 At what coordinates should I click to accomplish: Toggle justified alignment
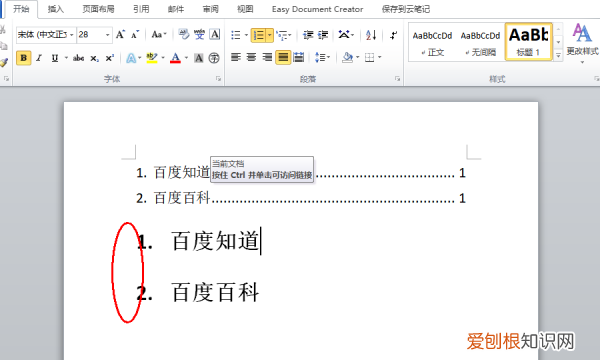coord(283,57)
